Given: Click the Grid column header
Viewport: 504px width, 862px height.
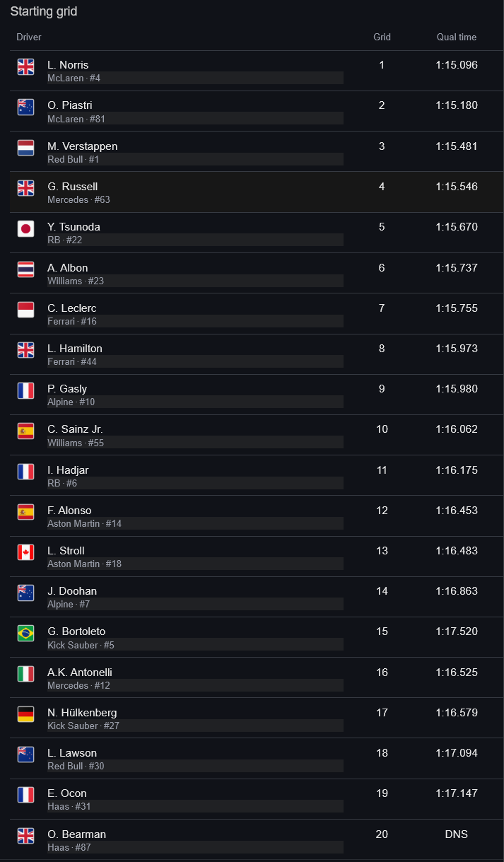Looking at the screenshot, I should pyautogui.click(x=382, y=37).
